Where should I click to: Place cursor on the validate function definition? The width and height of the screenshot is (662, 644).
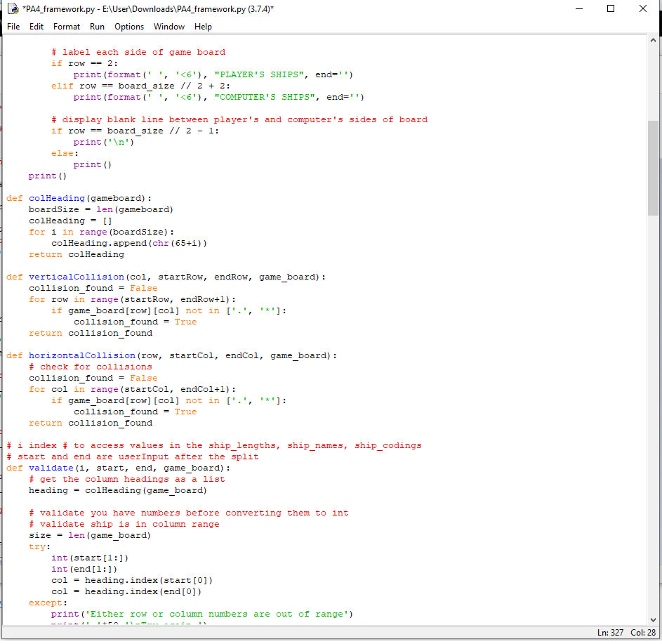51,467
